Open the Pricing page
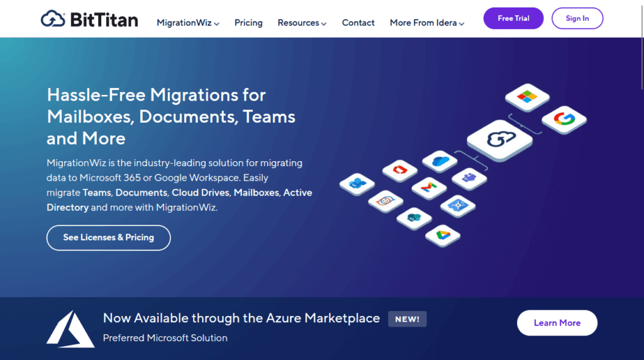644x360 pixels. coord(248,23)
